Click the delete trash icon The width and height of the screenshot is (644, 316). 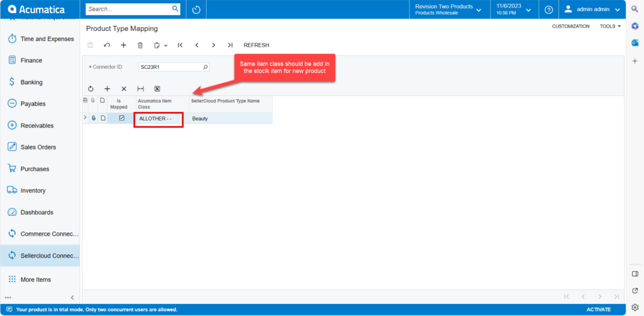click(140, 45)
